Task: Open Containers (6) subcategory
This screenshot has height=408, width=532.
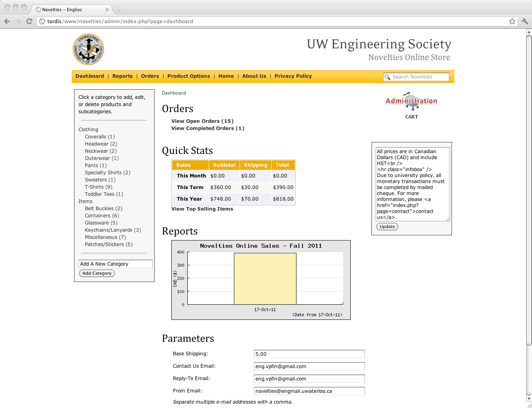Action: point(102,216)
